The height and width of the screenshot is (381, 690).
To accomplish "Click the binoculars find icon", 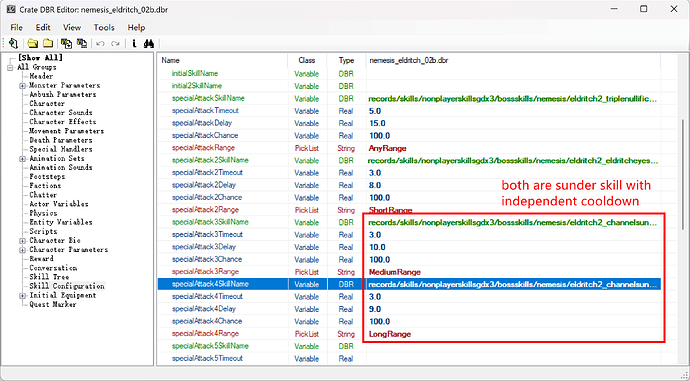I will pyautogui.click(x=149, y=44).
